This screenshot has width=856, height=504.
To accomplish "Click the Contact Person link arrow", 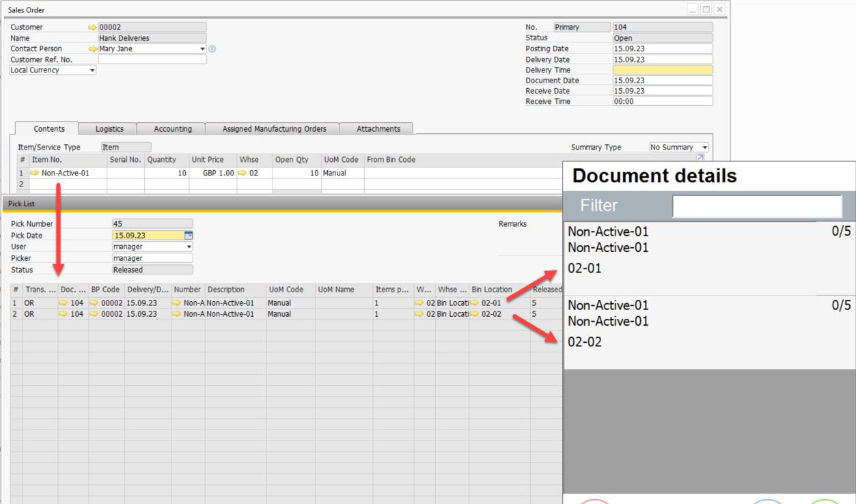I will pos(93,49).
